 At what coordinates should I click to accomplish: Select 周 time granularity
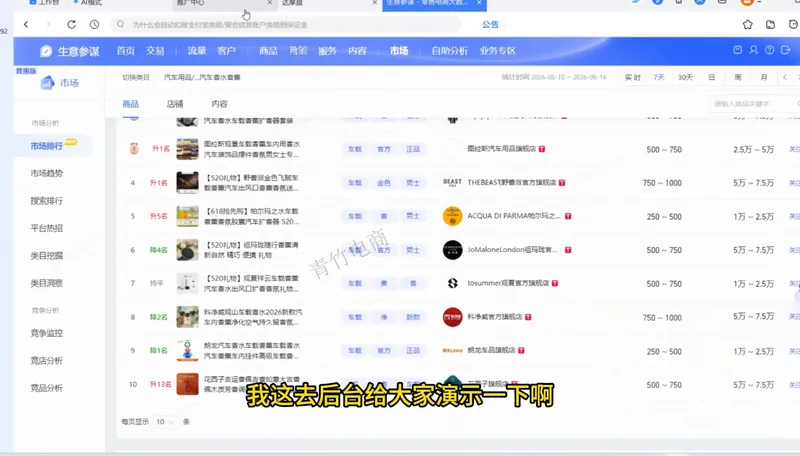tap(738, 78)
